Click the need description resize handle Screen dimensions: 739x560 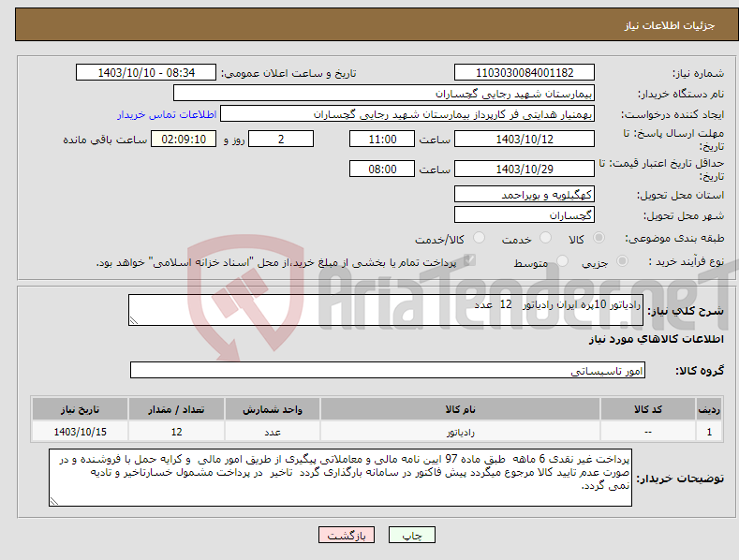point(134,320)
